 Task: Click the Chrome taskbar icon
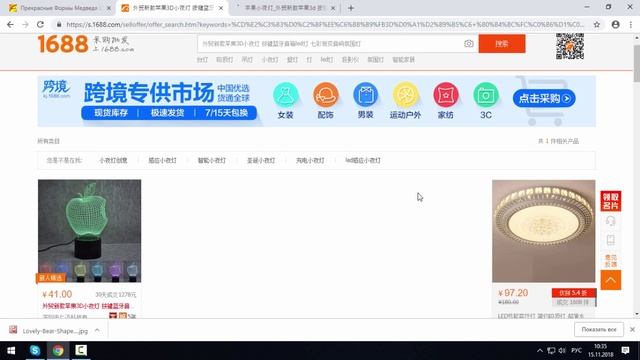(x=58, y=351)
